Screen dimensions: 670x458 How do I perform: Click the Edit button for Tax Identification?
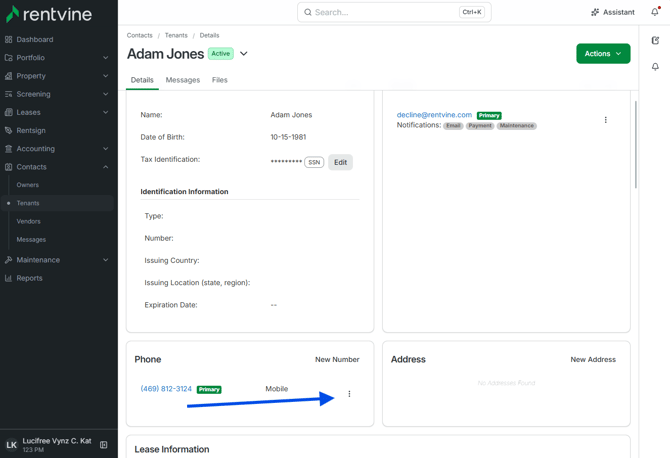(x=341, y=162)
